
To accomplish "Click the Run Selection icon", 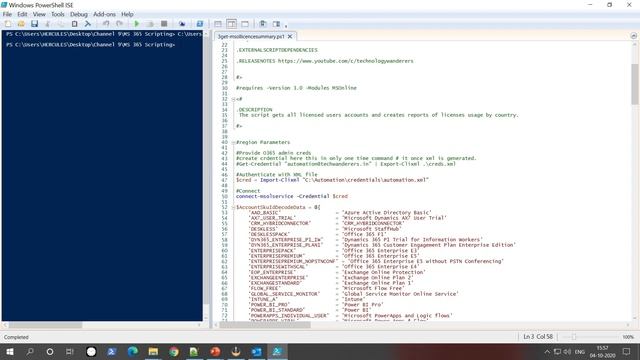I will (x=150, y=24).
